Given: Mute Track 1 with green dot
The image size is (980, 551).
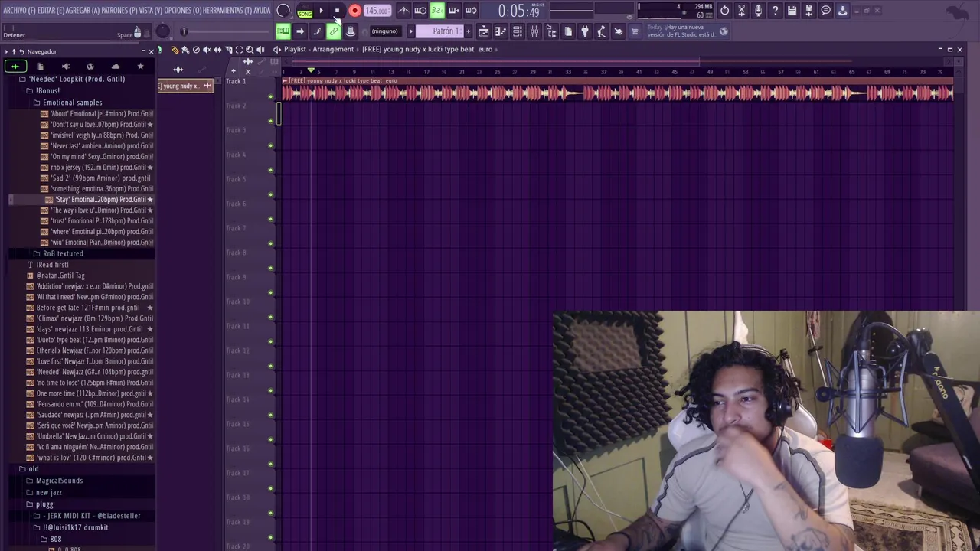Looking at the screenshot, I should 270,96.
